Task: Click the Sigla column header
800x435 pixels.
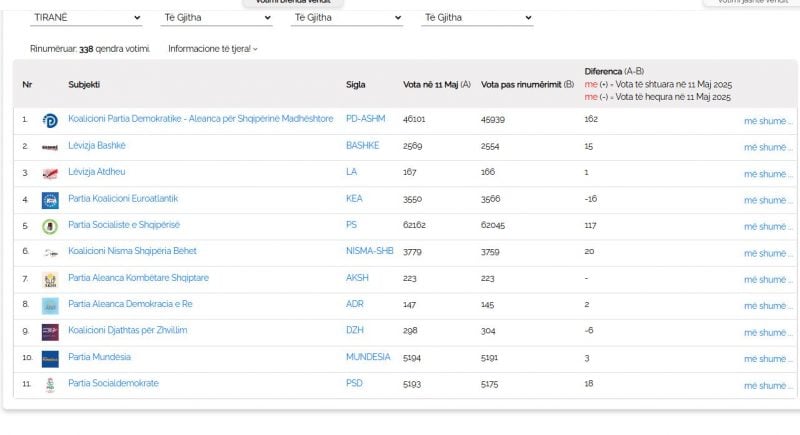Action: click(x=356, y=85)
